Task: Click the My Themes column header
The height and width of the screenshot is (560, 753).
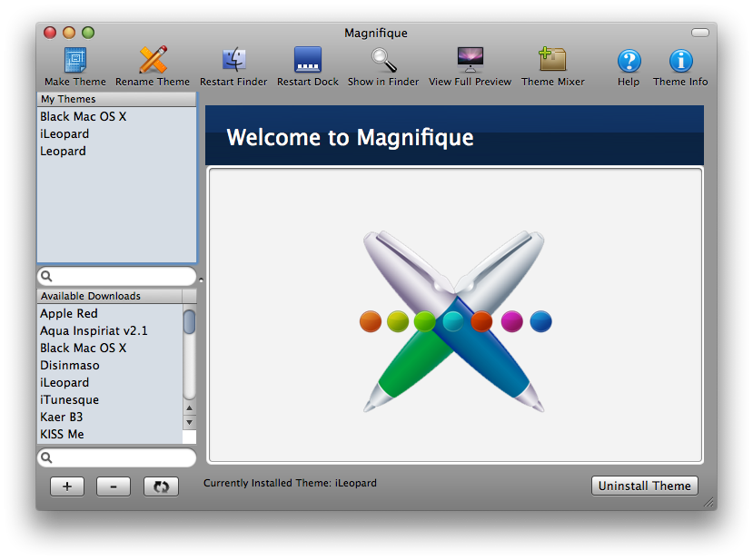Action: pyautogui.click(x=116, y=99)
